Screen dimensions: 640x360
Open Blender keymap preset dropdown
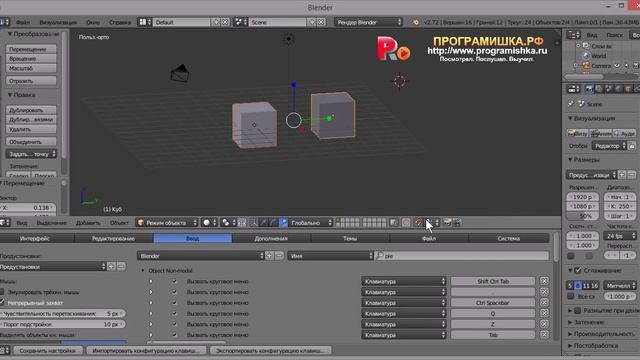click(x=201, y=256)
